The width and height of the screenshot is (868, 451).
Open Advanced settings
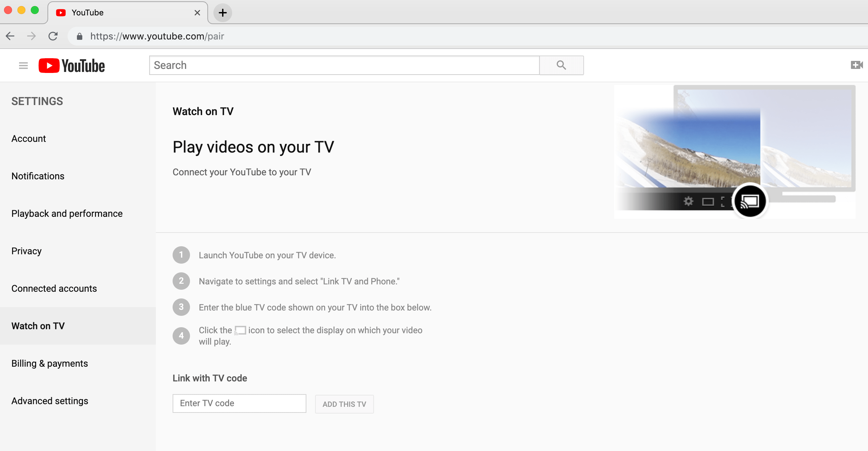(50, 401)
